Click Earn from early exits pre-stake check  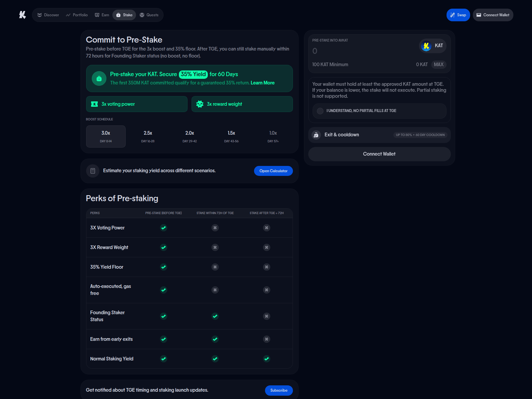click(x=164, y=339)
